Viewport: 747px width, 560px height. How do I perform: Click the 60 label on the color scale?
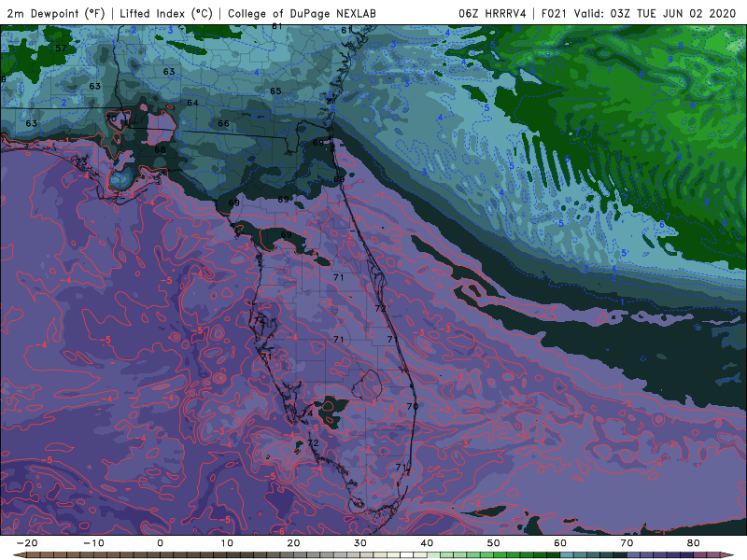coord(560,543)
